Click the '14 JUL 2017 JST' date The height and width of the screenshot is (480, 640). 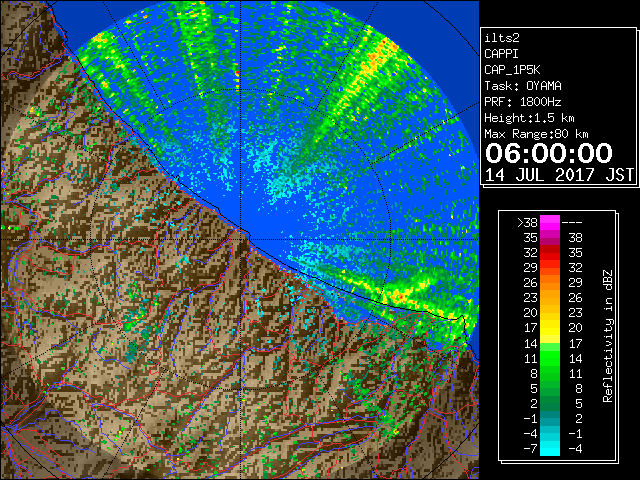click(559, 175)
